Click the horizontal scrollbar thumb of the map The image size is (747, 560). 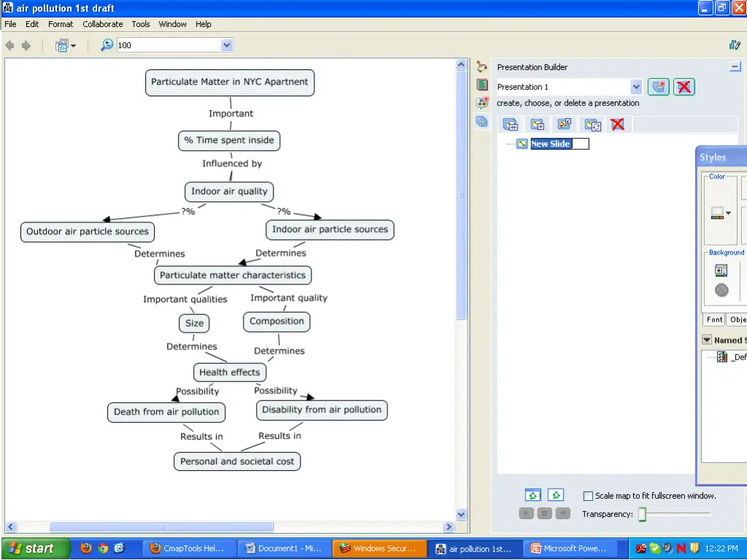pos(161,526)
